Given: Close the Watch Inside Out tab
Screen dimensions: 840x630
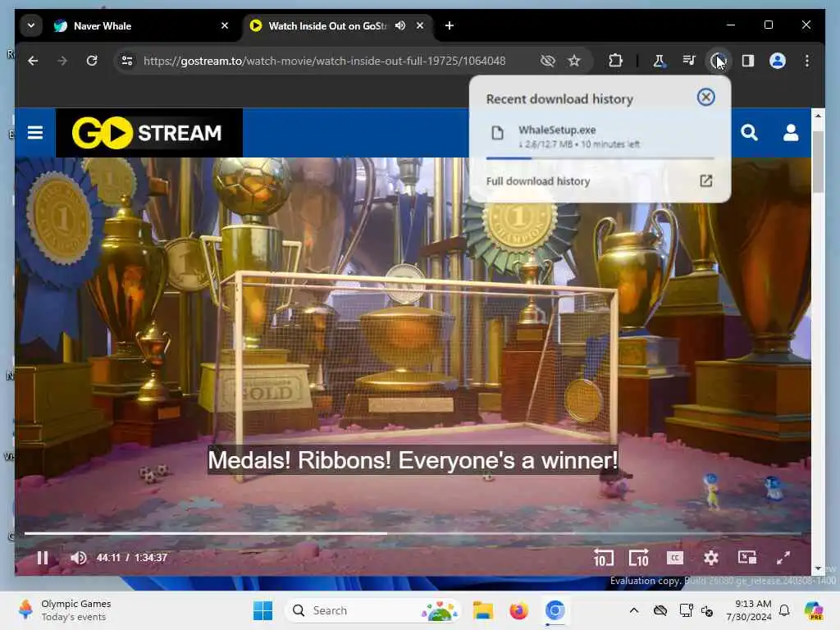Looking at the screenshot, I should 420,25.
